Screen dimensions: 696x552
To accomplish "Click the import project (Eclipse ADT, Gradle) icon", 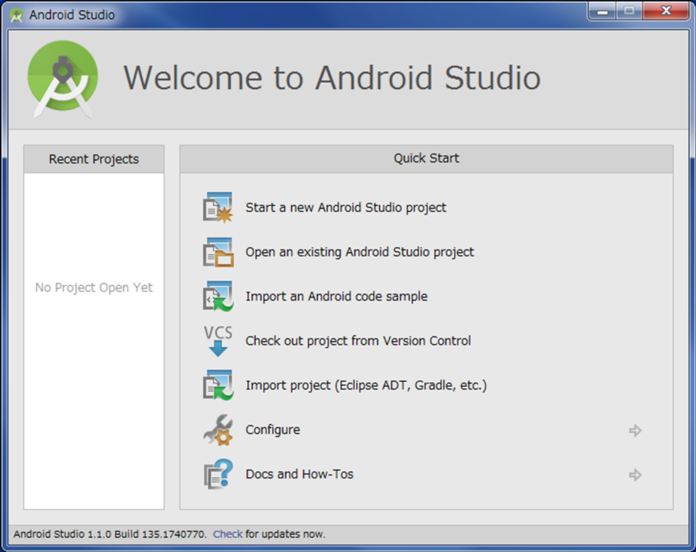I will pos(218,385).
